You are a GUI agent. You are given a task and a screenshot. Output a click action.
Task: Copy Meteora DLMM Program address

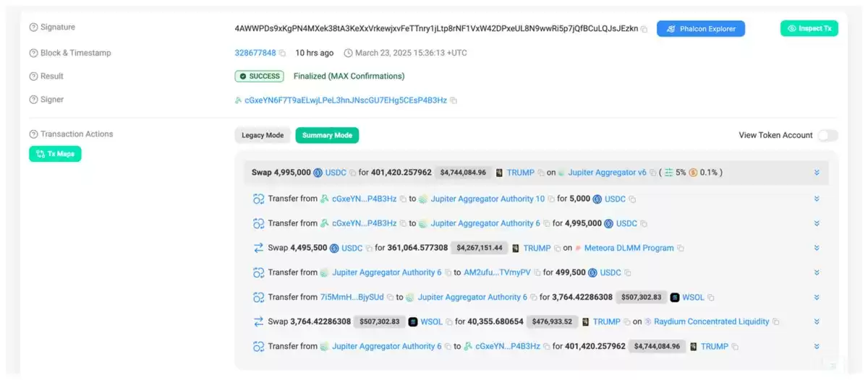pyautogui.click(x=680, y=249)
